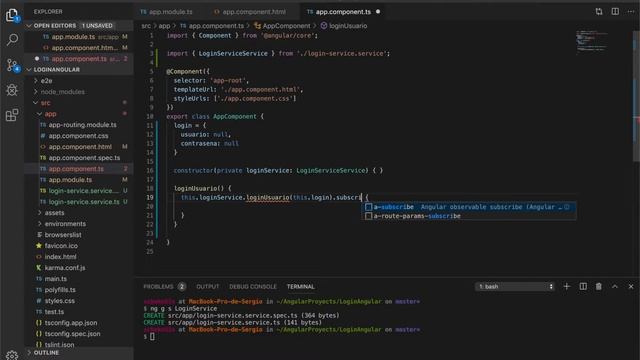Open browserslist file
This screenshot has width=640, height=360.
[x=79, y=235]
